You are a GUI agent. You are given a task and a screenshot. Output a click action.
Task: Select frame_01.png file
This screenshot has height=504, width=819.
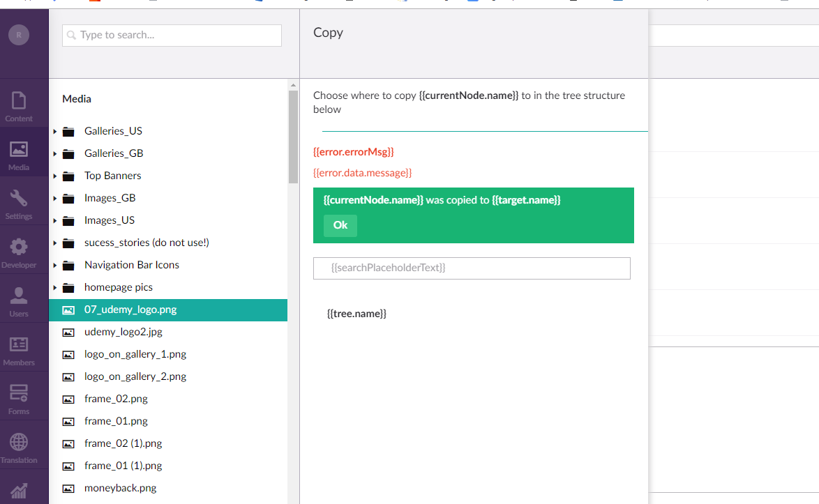click(x=116, y=421)
